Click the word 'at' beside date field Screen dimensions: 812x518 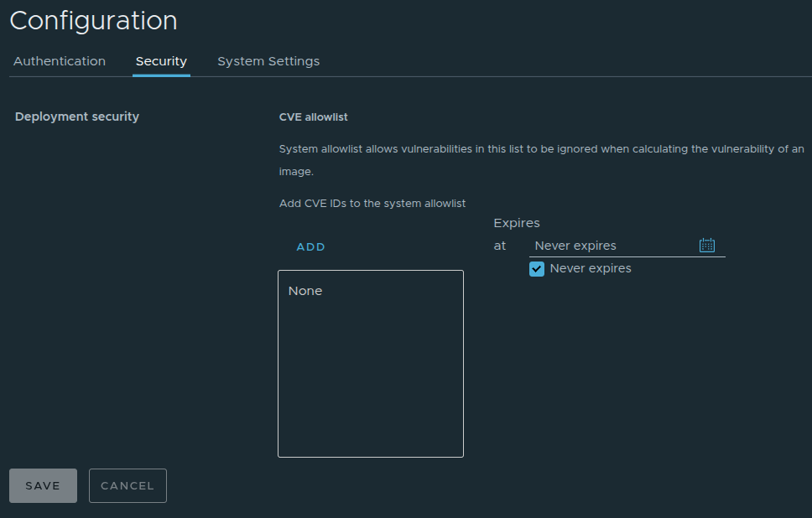point(500,246)
